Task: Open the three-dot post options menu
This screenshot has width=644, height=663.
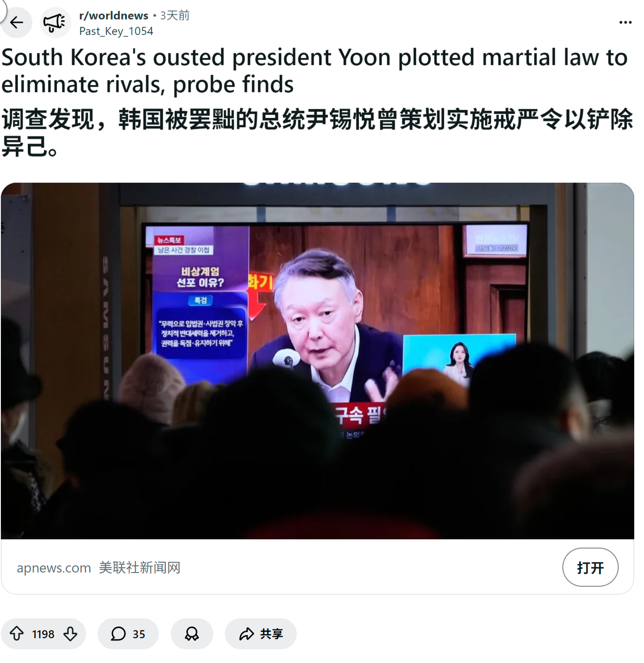Action: tap(625, 22)
